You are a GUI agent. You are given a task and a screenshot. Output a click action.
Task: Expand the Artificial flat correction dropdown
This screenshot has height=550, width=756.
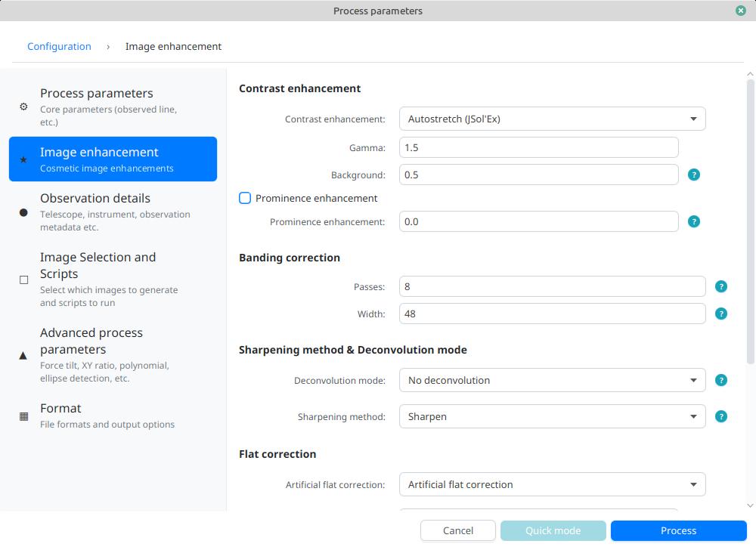coord(552,484)
